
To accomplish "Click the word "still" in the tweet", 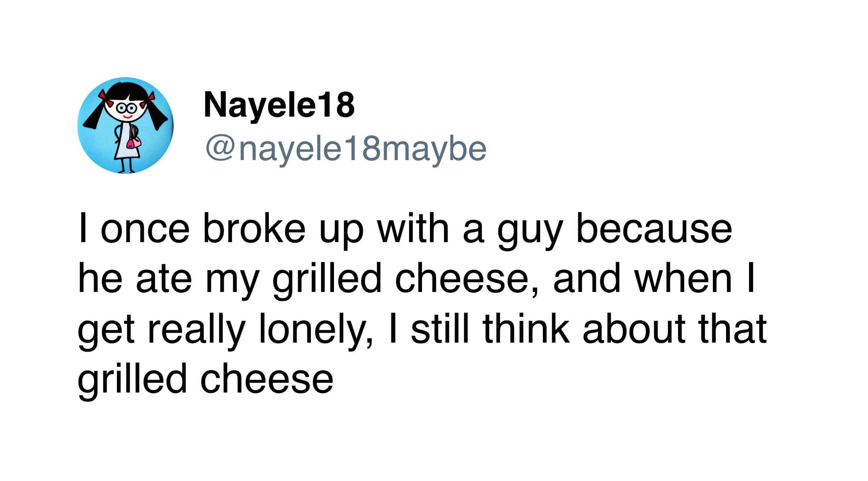I will click(440, 329).
